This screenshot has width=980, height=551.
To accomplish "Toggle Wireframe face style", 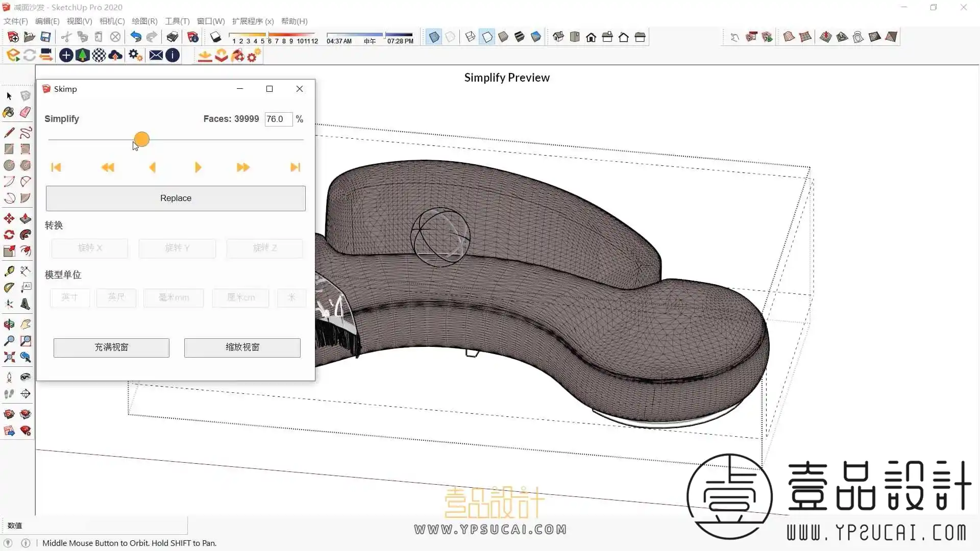I will [x=471, y=37].
